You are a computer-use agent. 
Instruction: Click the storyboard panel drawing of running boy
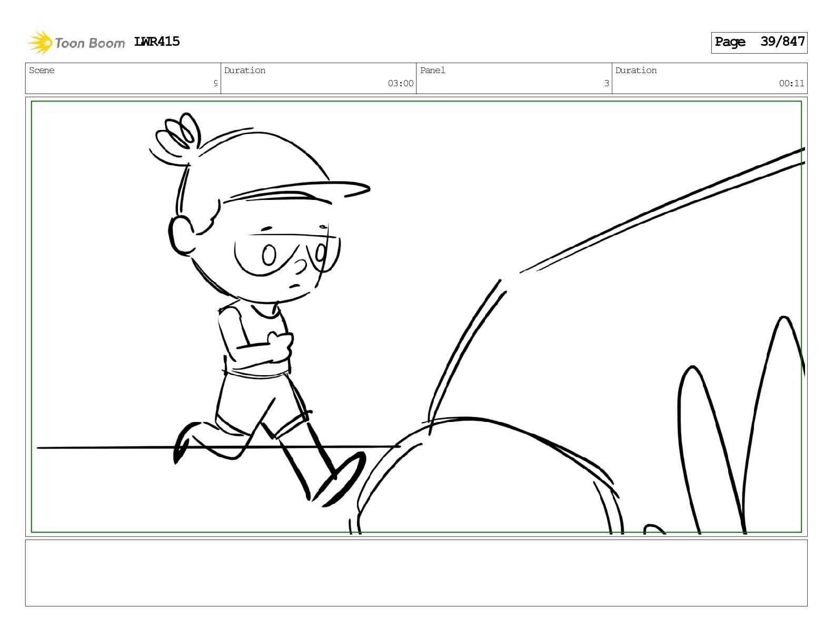click(x=416, y=317)
